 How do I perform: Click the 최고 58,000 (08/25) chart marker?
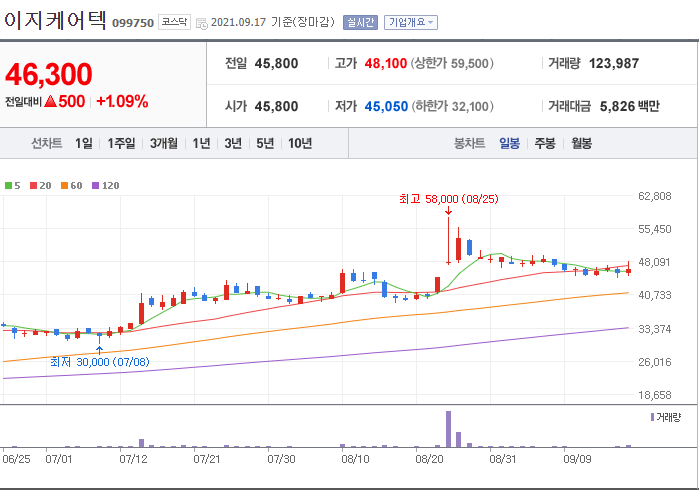[x=448, y=199]
